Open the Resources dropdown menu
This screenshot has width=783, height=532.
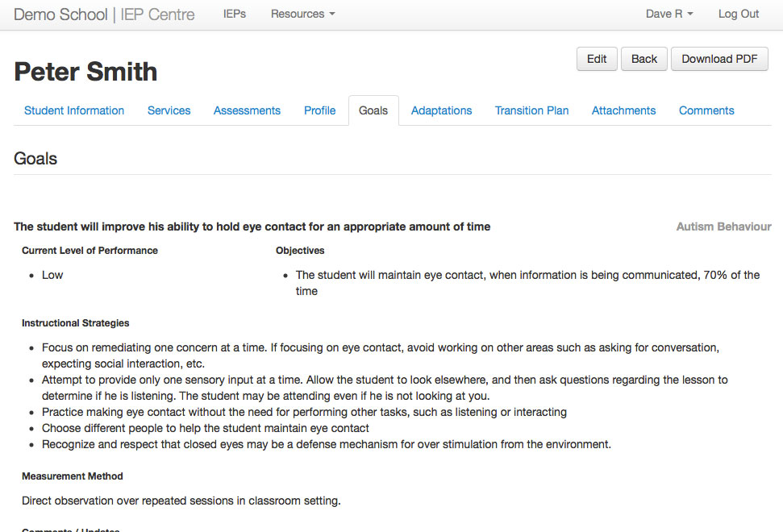pyautogui.click(x=302, y=14)
